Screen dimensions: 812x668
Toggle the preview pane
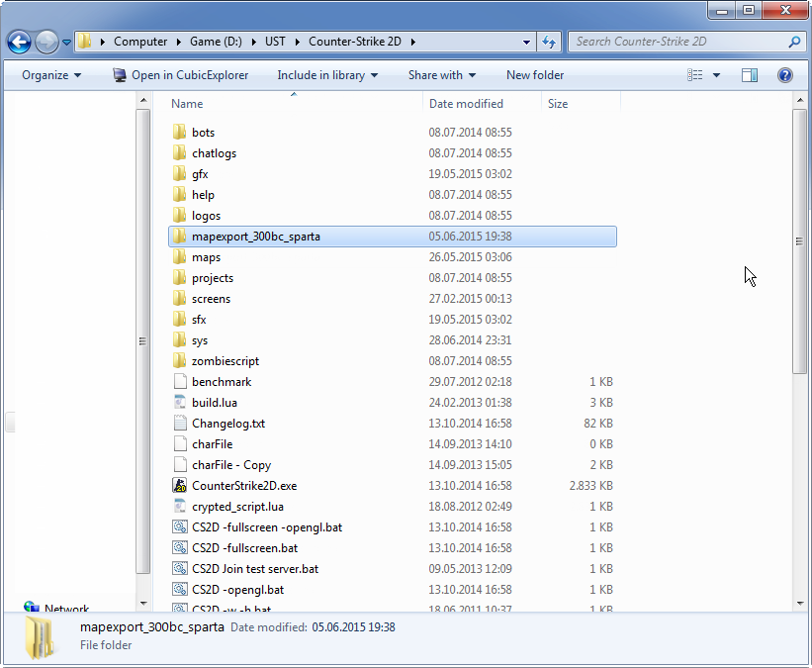coord(750,75)
